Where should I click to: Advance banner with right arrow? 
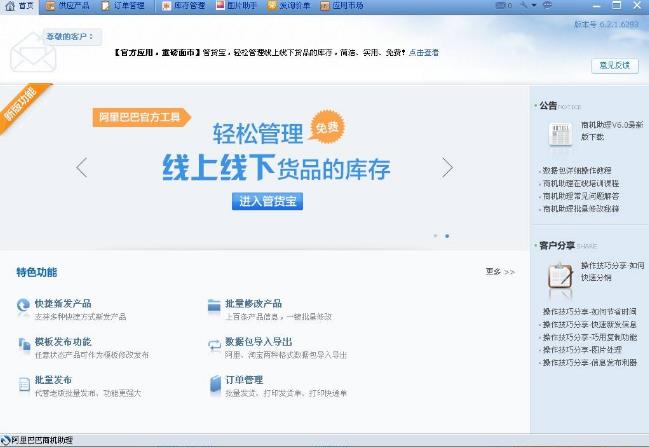[447, 167]
